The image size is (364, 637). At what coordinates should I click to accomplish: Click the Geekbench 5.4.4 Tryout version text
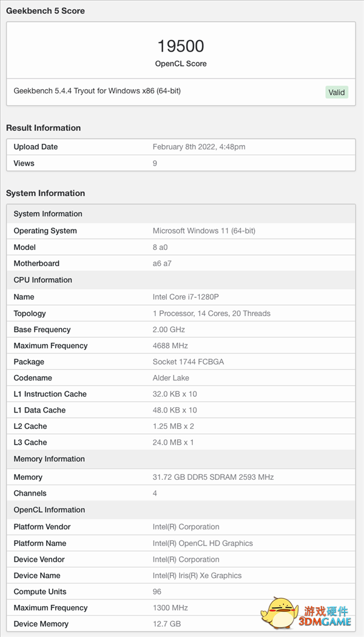[x=97, y=91]
